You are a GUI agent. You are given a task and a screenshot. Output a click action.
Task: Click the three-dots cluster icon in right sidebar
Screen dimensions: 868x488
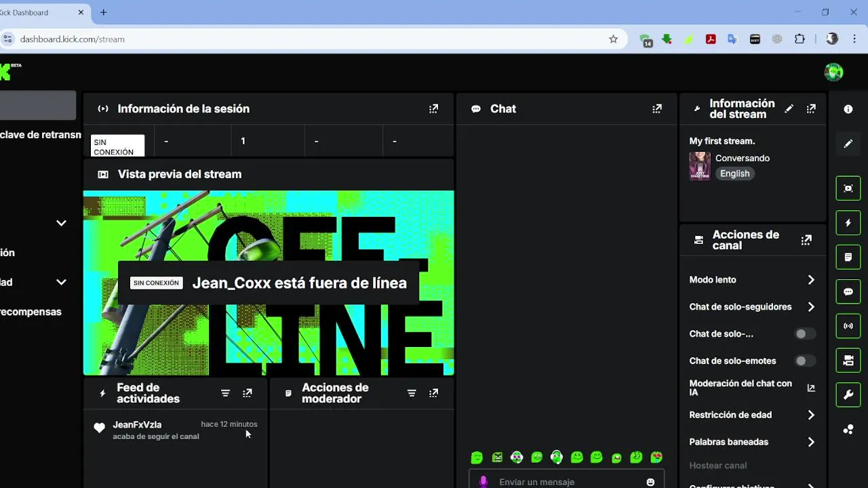coord(848,429)
